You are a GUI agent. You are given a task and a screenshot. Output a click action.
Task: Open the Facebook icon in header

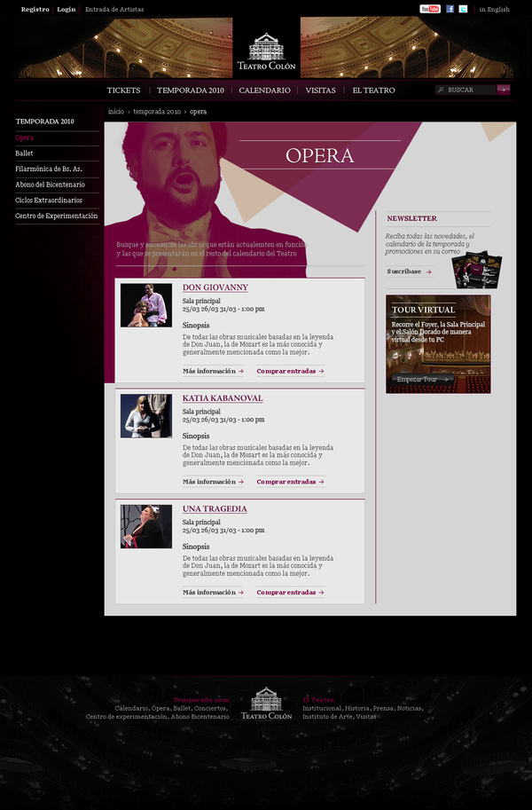[450, 9]
